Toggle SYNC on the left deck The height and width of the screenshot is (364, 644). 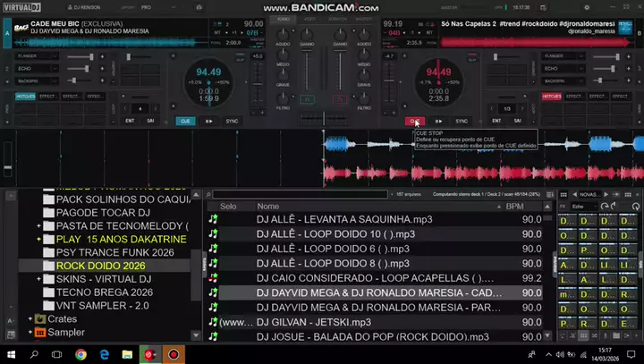(232, 121)
